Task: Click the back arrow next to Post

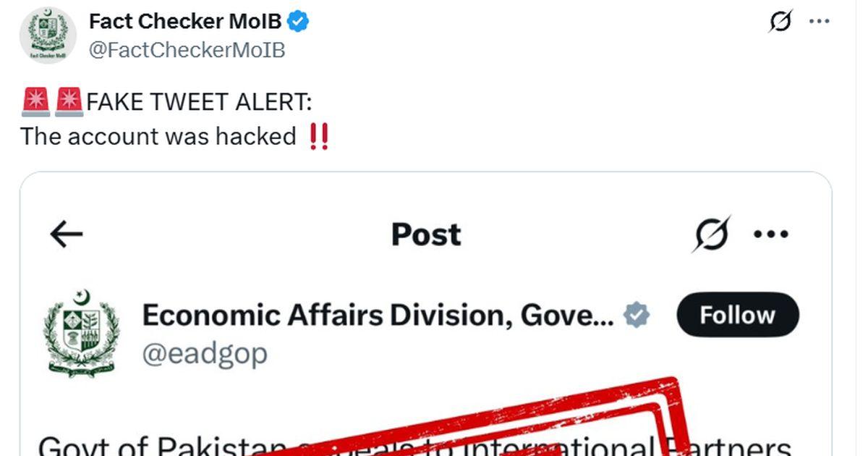Action: tap(67, 234)
